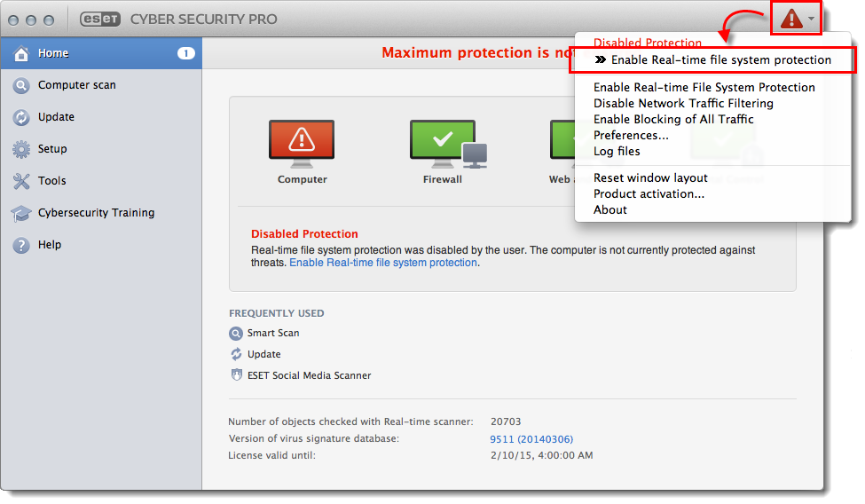Image resolution: width=865 pixels, height=504 pixels.
Task: Click the frequently used Update arrows icon
Action: coord(236,354)
